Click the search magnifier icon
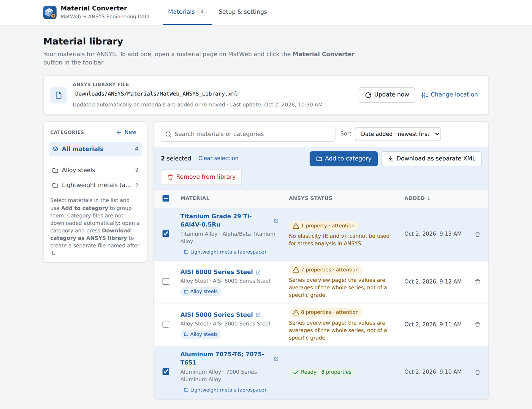Screen dimensions: 532x409 [168, 134]
